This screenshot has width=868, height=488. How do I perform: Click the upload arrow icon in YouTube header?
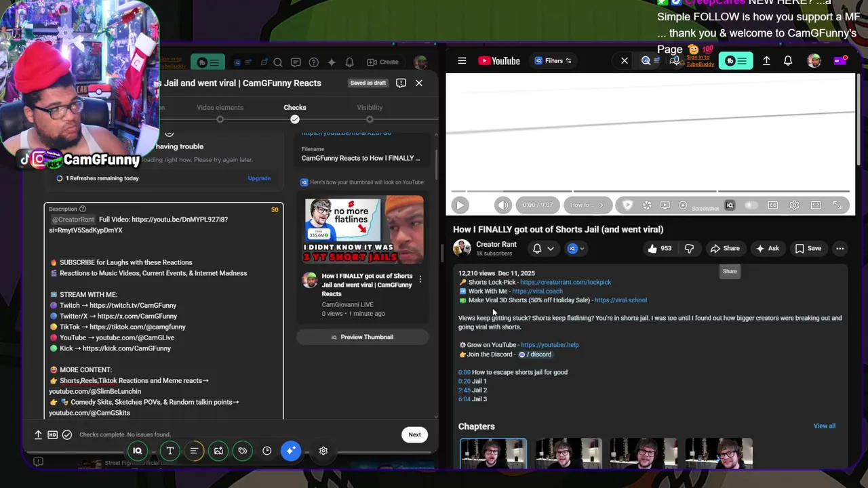[x=766, y=61]
